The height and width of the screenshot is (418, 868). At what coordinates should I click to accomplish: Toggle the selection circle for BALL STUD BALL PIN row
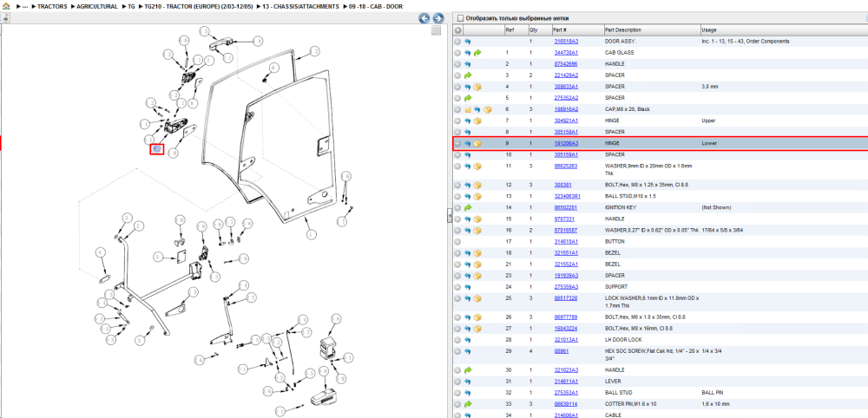coord(457,393)
